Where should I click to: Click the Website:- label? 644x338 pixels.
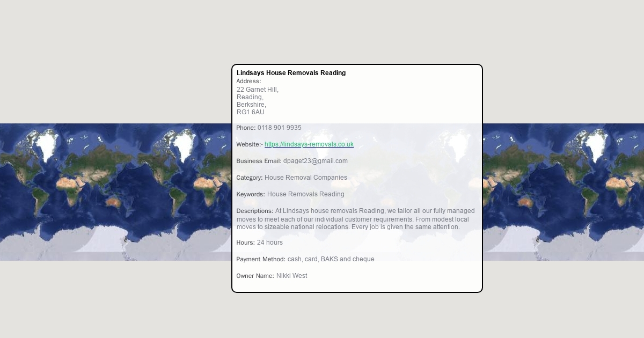click(250, 144)
